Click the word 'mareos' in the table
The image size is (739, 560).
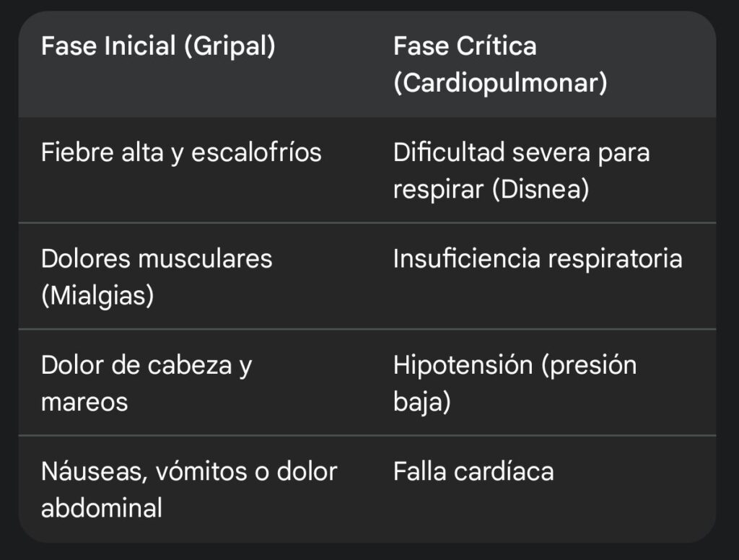pyautogui.click(x=85, y=402)
